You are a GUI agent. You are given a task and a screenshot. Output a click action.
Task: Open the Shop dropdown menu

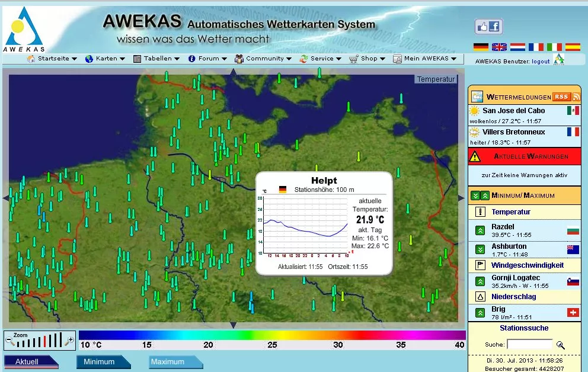367,59
